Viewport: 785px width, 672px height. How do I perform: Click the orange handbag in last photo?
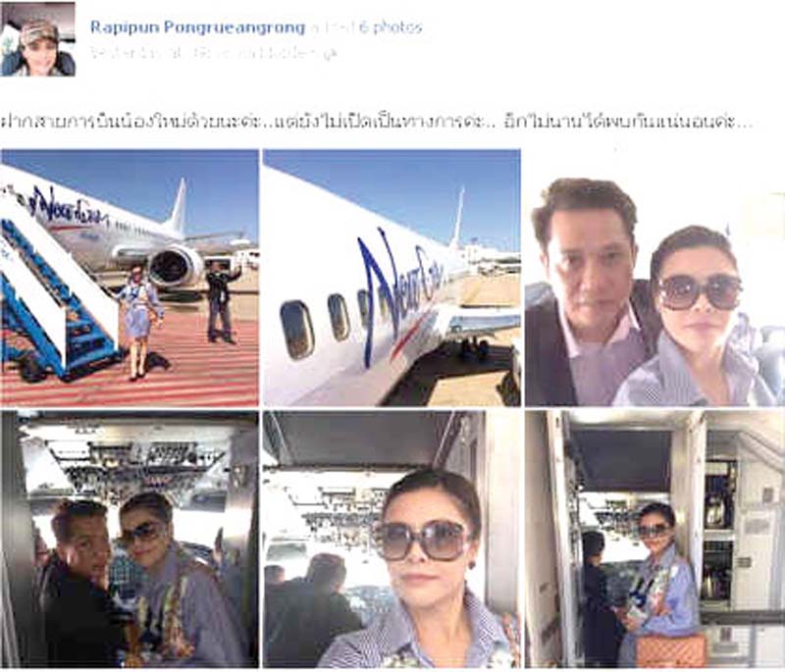pos(671,649)
